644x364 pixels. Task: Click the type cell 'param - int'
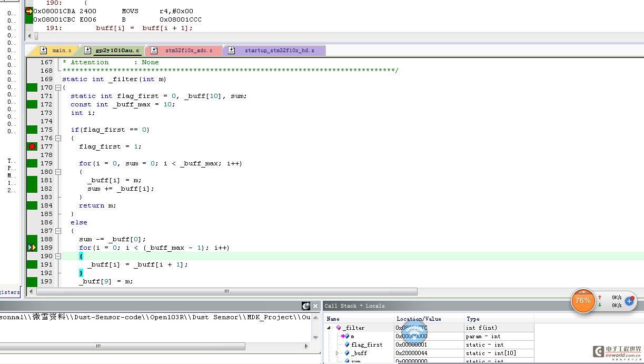tap(483, 336)
